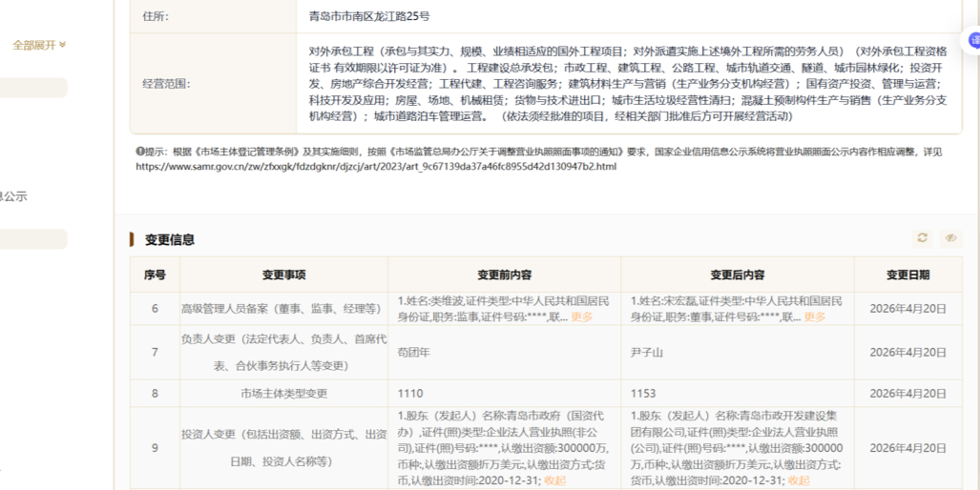980x490 pixels.
Task: Click the address 青岛市市南区龙江路25号
Action: point(369,16)
